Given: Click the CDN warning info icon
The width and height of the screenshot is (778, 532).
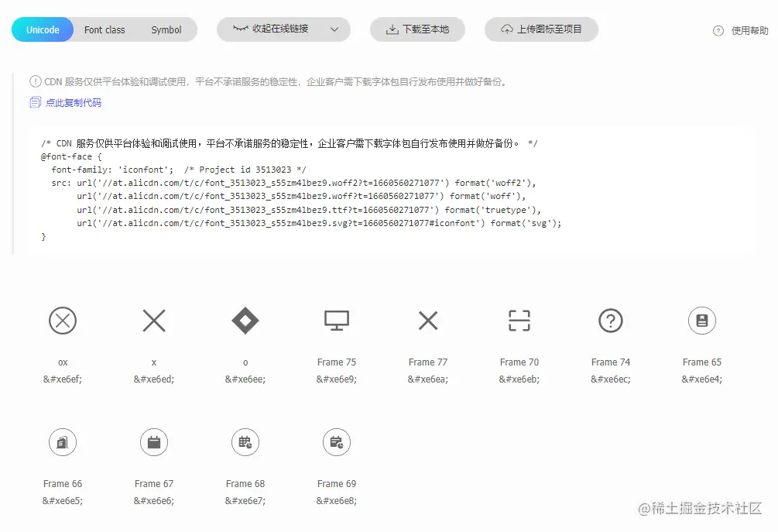Looking at the screenshot, I should 36,81.
